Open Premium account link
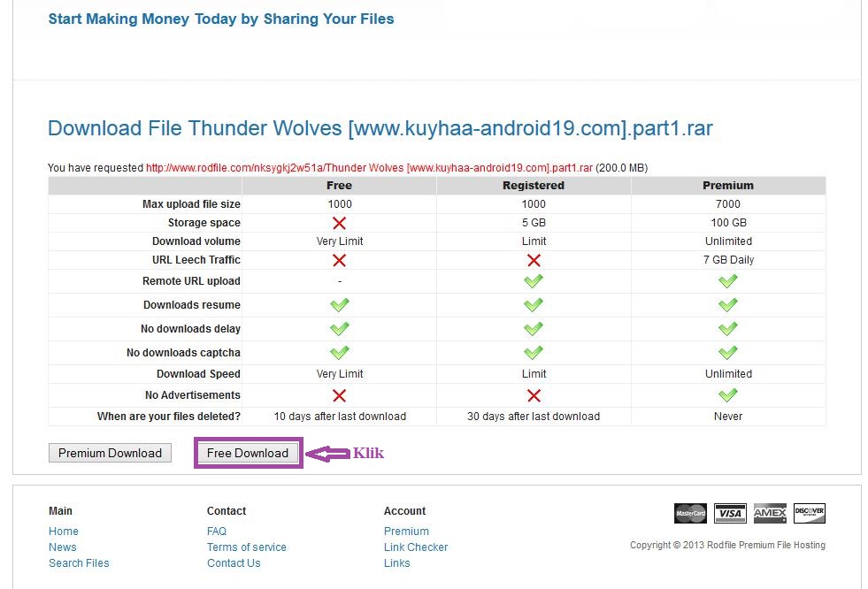 click(x=406, y=531)
